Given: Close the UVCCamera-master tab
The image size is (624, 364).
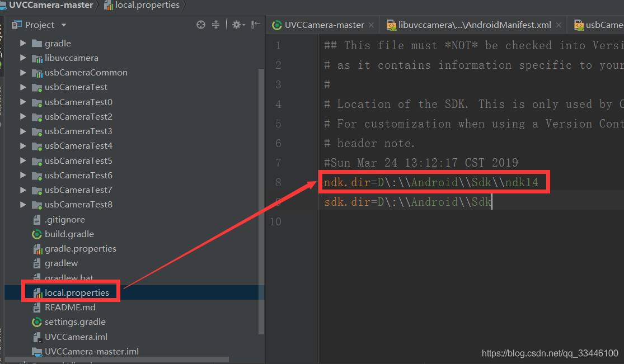Looking at the screenshot, I should 371,25.
